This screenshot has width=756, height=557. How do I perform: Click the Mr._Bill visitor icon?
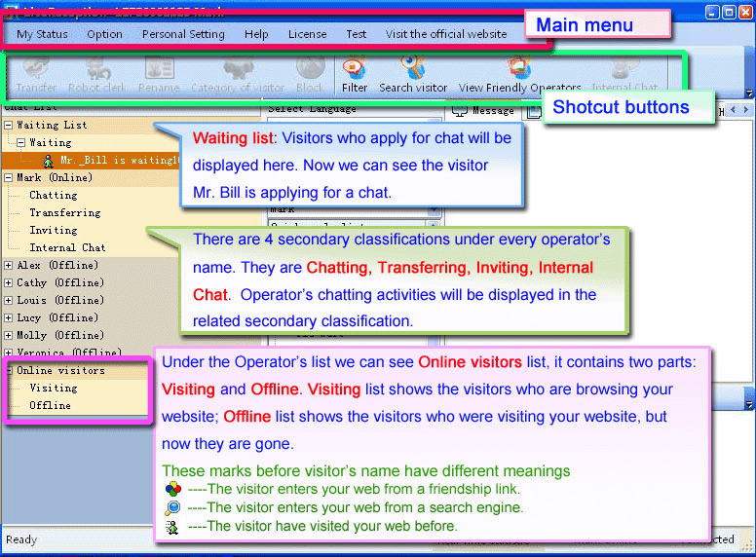(48, 161)
